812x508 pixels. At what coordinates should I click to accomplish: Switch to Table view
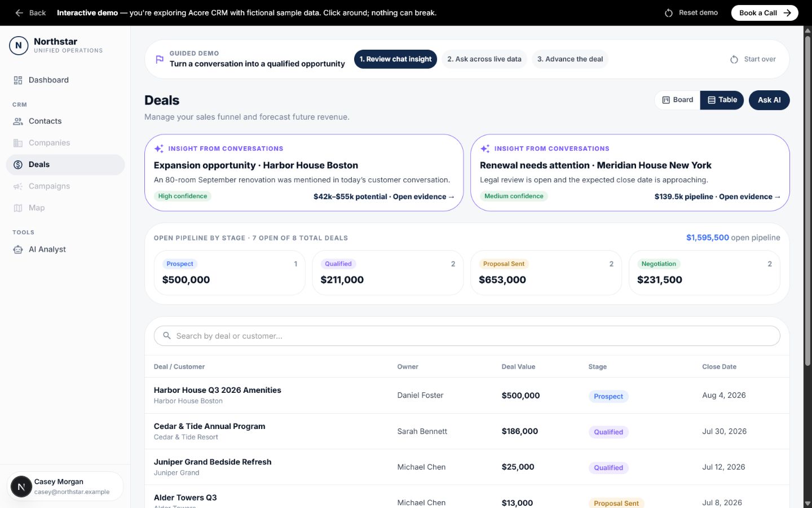(722, 100)
